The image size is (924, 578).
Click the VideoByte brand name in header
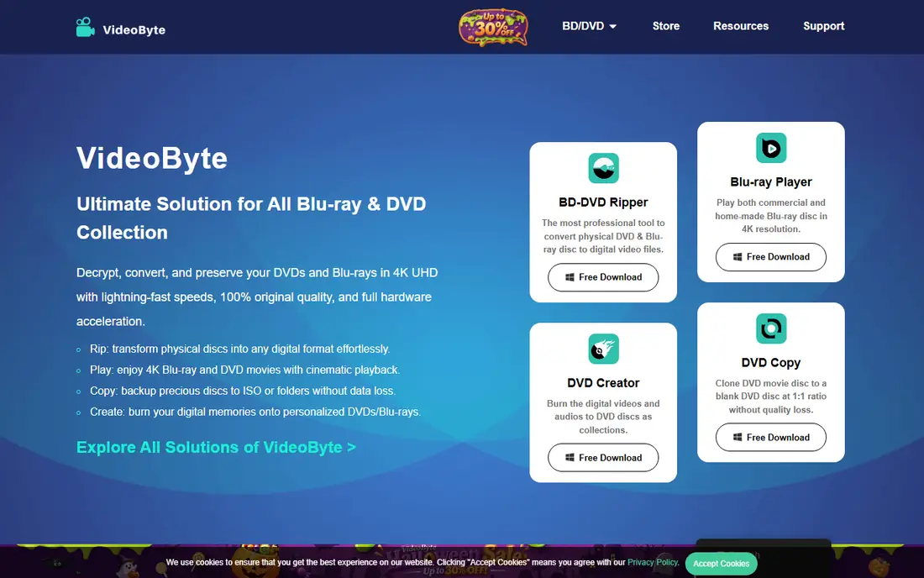(x=134, y=30)
